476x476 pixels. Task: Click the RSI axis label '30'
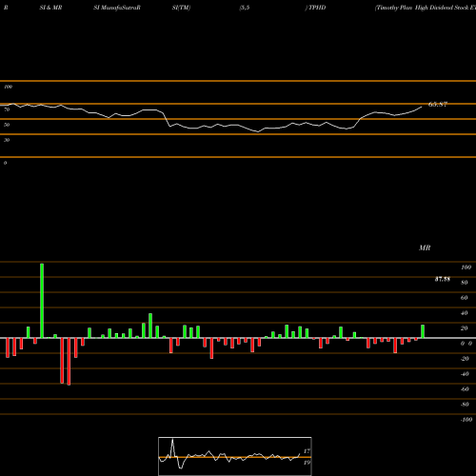7,140
